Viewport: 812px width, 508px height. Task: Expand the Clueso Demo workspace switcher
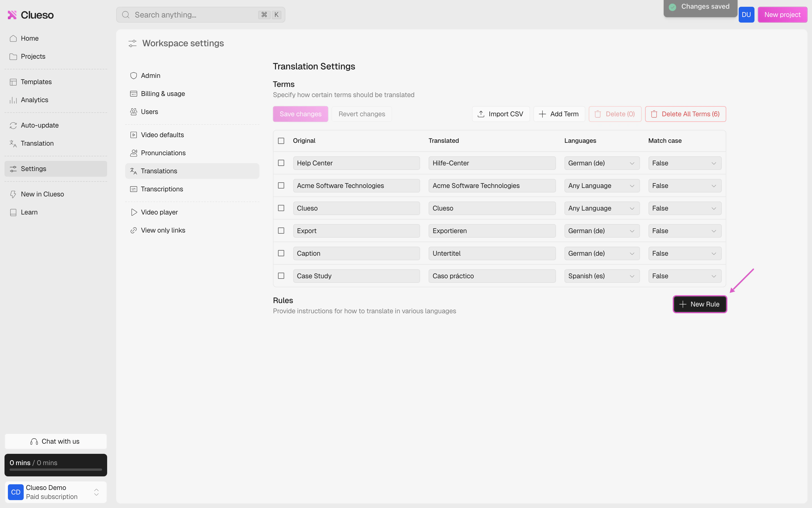click(56, 492)
